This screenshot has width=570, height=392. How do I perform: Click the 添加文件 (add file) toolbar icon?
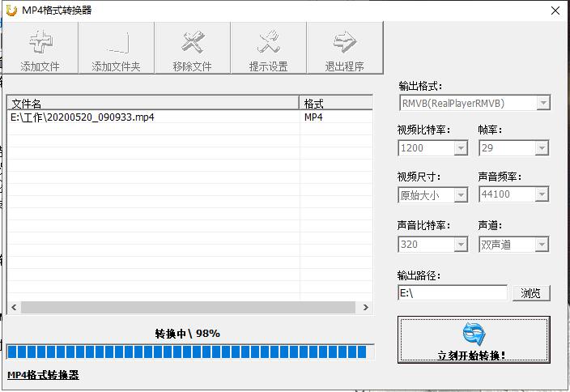(x=40, y=48)
